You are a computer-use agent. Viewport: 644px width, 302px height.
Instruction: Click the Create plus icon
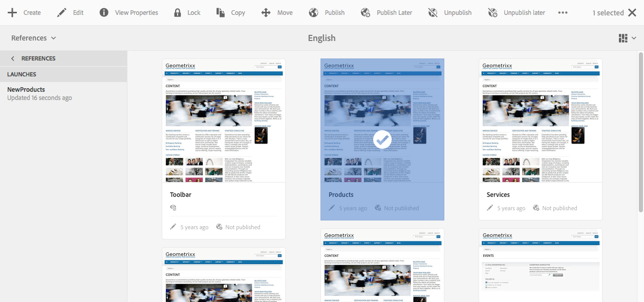tap(12, 12)
